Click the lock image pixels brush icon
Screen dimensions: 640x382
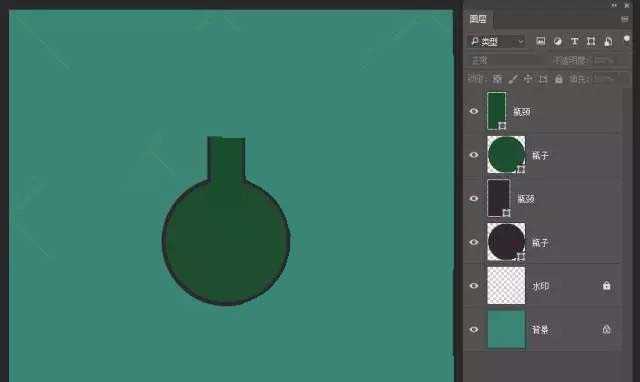(x=513, y=79)
